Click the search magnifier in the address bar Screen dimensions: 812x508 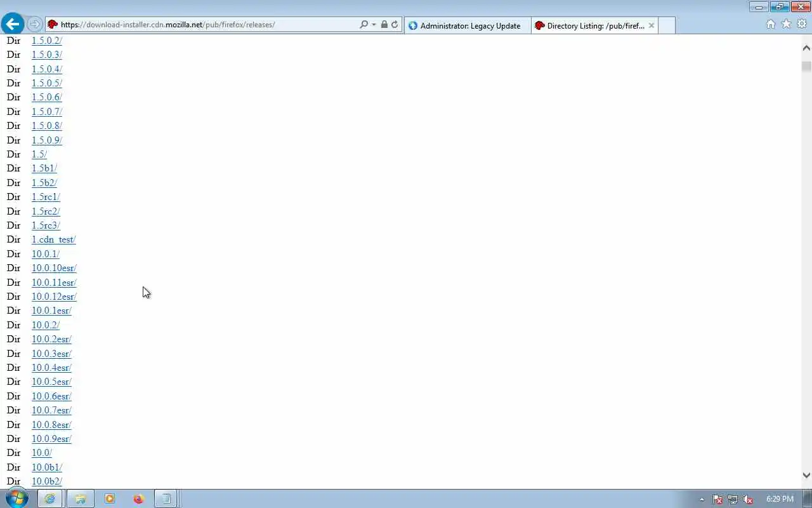coord(363,24)
